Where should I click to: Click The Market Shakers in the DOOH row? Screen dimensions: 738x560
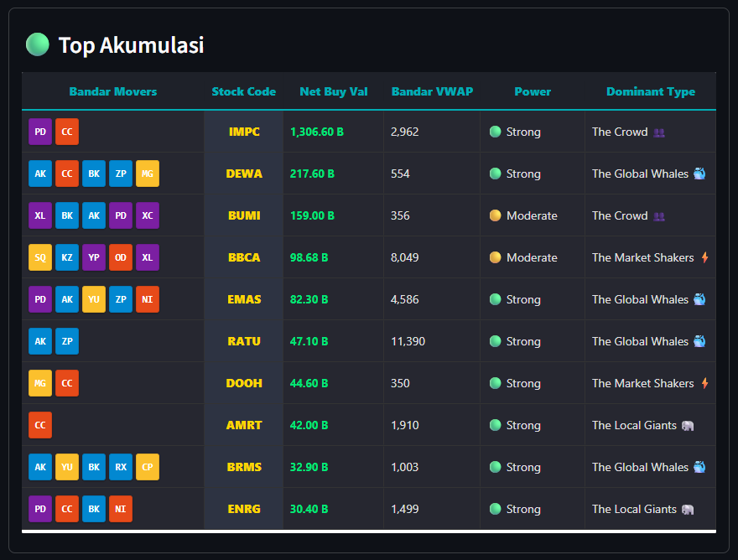click(x=642, y=383)
